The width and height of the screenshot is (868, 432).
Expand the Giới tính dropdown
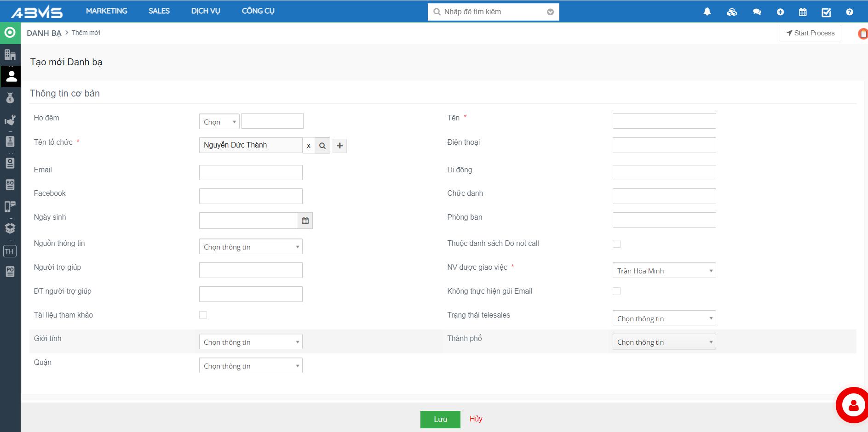pyautogui.click(x=251, y=342)
